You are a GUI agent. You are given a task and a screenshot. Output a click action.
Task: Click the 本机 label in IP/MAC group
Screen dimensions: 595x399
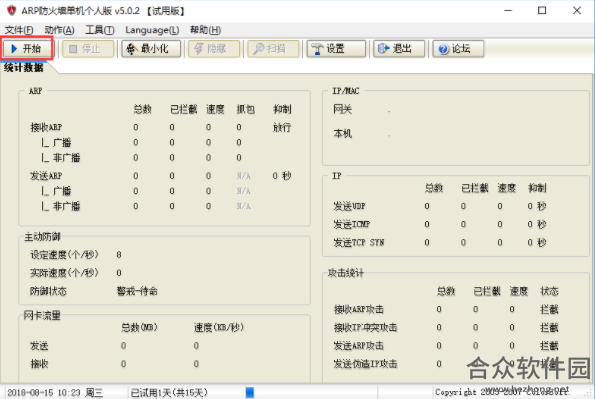click(343, 134)
